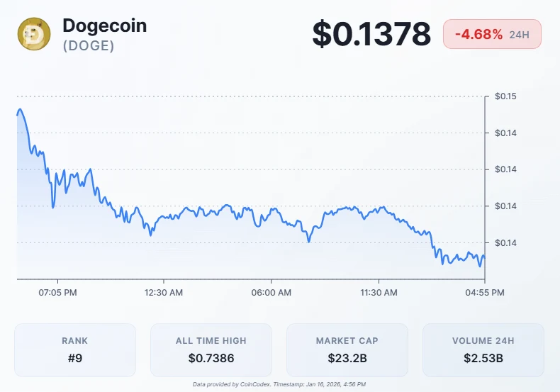Click the $0.15 price axis label
The width and height of the screenshot is (560, 392).
(505, 96)
